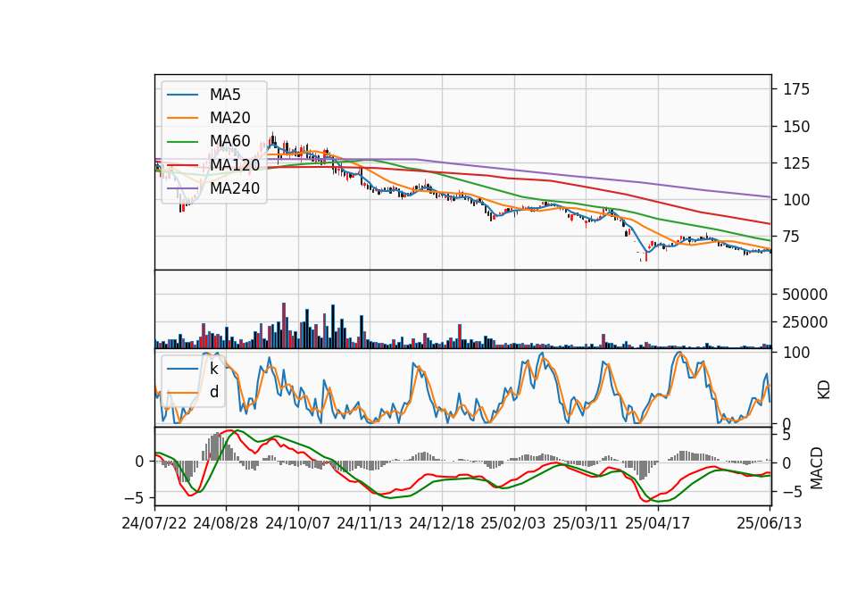Click the 25/03/11 date axis label
This screenshot has width=857, height=616.
point(586,523)
